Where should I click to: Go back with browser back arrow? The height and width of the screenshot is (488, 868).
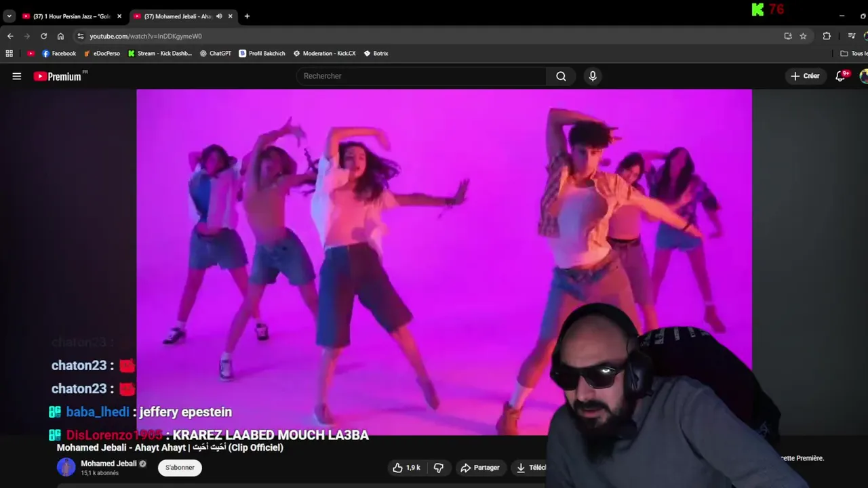[x=10, y=36]
